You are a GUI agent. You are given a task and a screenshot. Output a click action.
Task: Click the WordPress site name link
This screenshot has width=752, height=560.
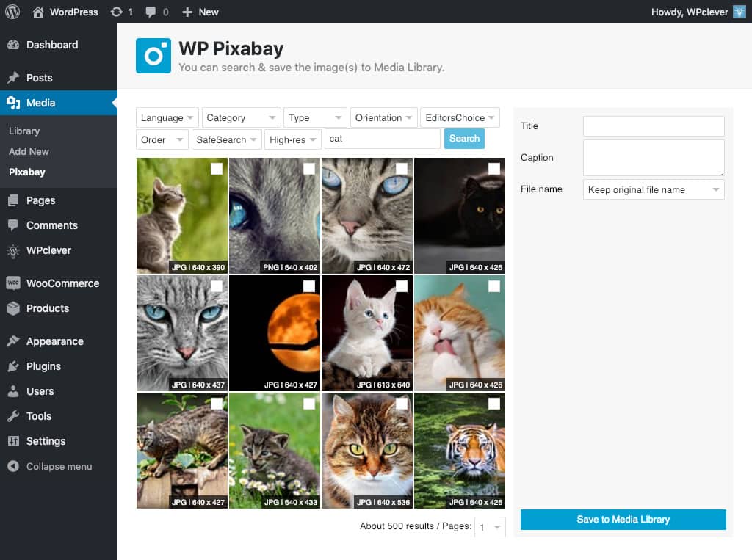click(74, 12)
